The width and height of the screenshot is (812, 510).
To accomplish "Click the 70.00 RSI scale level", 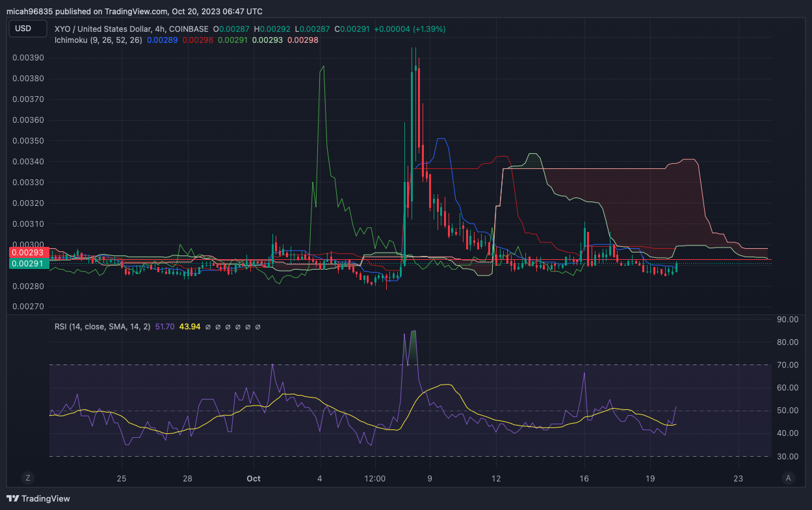I will coord(787,365).
